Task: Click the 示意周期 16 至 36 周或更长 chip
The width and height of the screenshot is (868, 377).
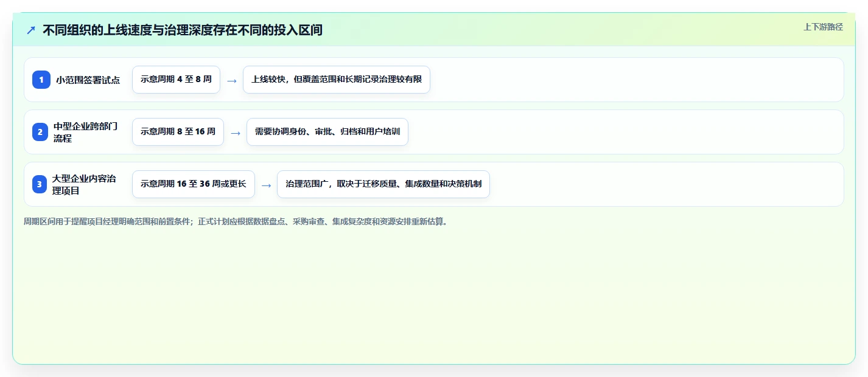Action: click(194, 184)
